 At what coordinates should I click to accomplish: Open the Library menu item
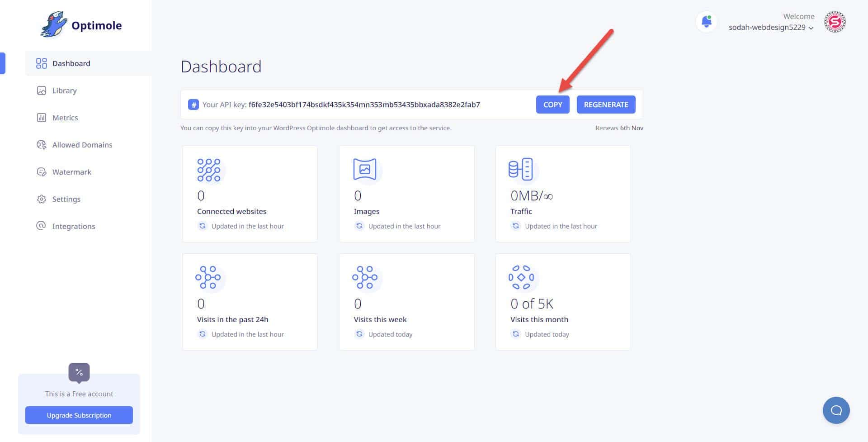coord(64,90)
